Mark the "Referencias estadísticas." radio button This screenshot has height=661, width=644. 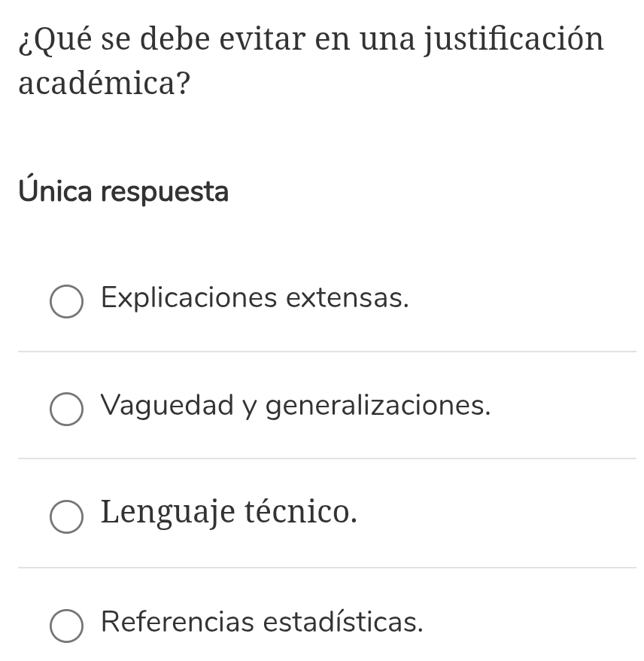[x=67, y=626]
